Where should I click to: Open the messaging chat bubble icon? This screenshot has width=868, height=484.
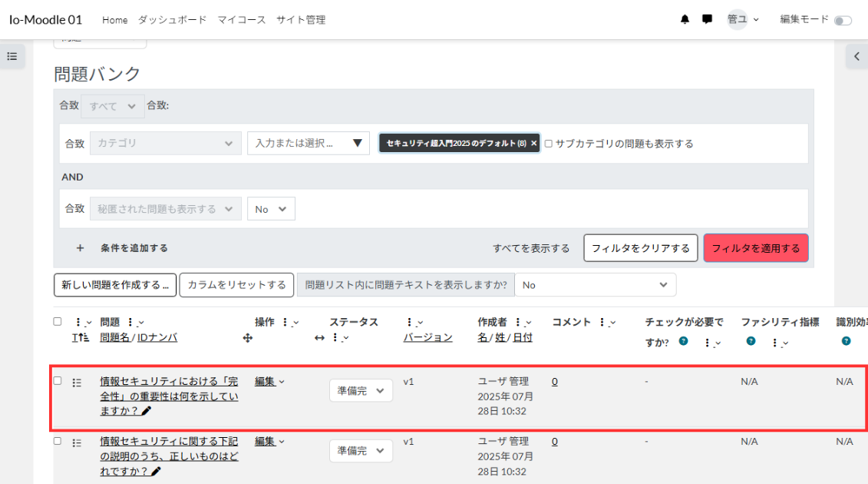point(707,20)
